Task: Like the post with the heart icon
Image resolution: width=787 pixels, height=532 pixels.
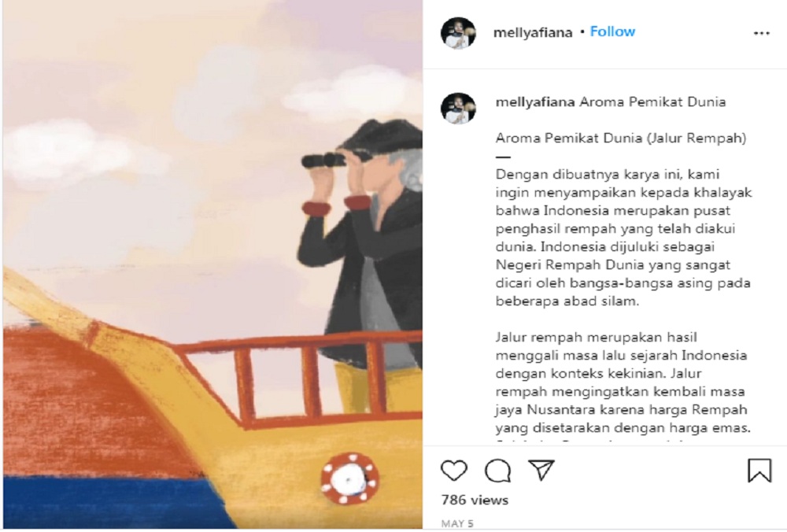Action: [x=454, y=471]
